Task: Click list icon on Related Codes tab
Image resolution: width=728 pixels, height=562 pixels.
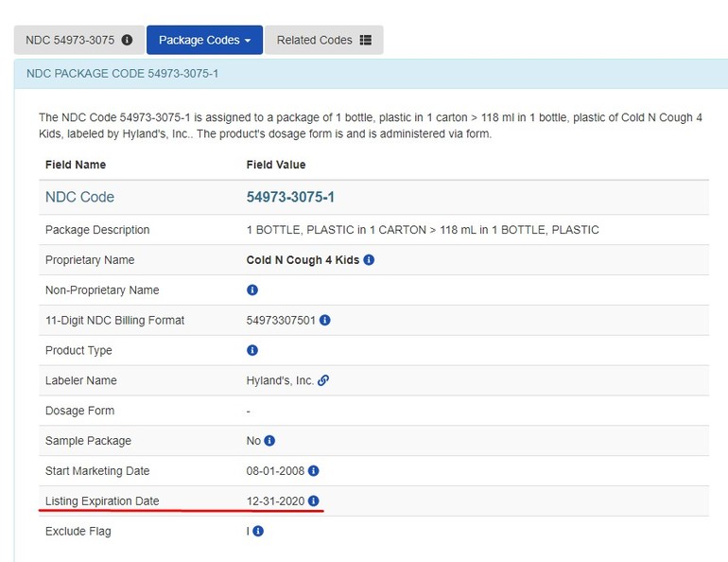Action: coord(366,41)
